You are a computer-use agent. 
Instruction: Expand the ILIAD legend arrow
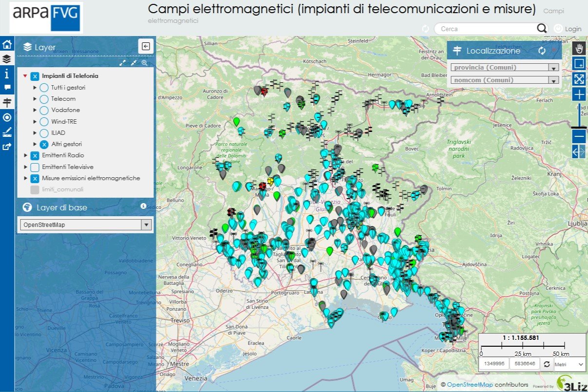click(35, 133)
